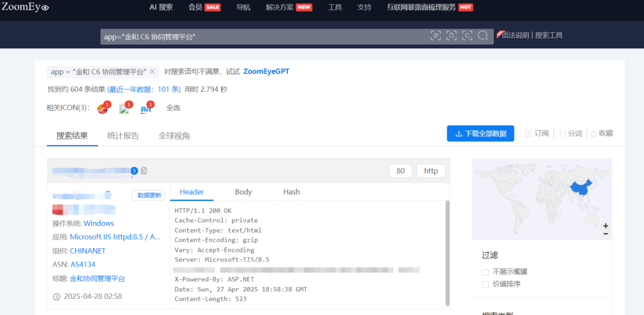Viewport: 644px width, 315px height.
Task: Click the CHINANET organization link
Action: click(x=88, y=251)
